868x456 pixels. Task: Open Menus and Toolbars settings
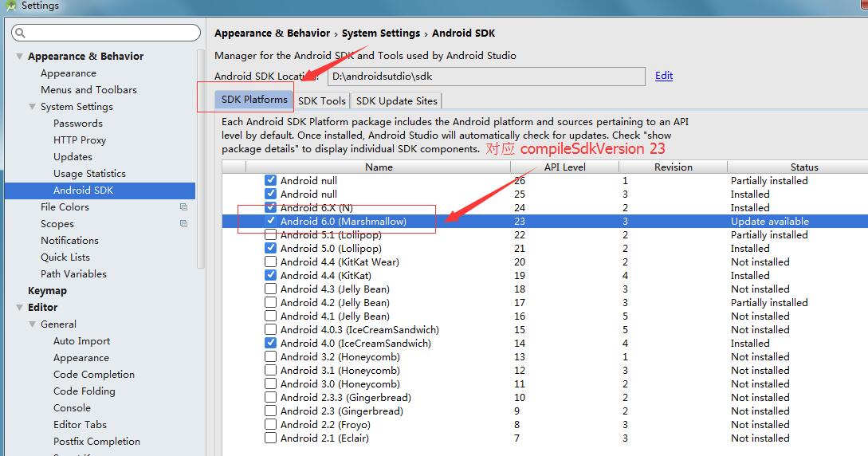[88, 89]
